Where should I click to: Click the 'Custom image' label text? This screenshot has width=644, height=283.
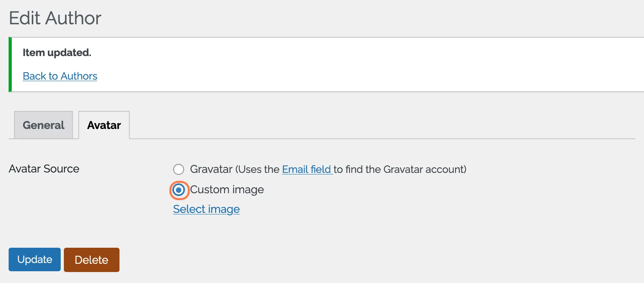[x=227, y=190]
